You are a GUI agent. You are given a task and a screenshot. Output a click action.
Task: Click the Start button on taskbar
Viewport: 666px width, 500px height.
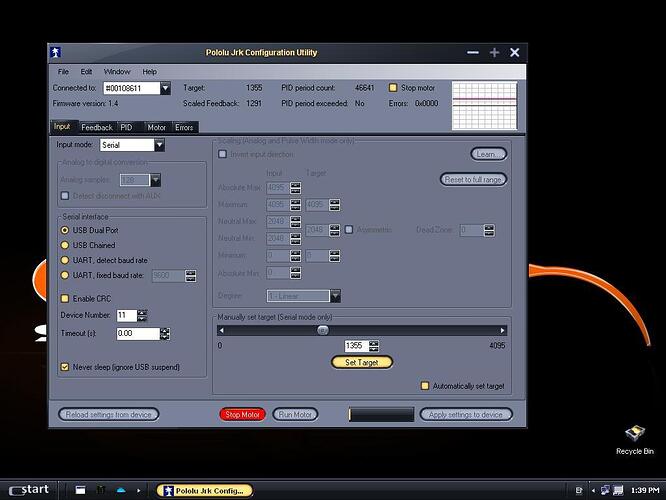27,489
